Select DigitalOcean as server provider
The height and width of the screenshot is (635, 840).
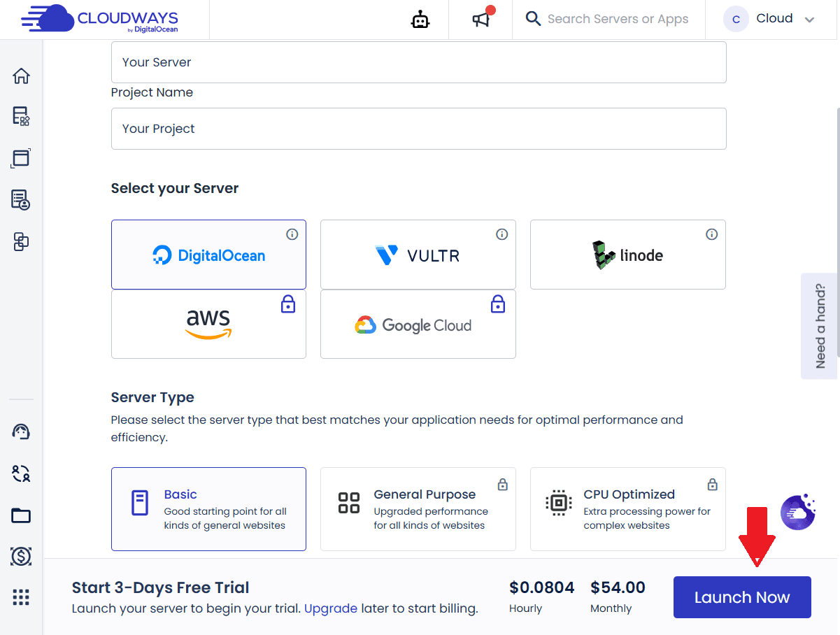tap(208, 255)
